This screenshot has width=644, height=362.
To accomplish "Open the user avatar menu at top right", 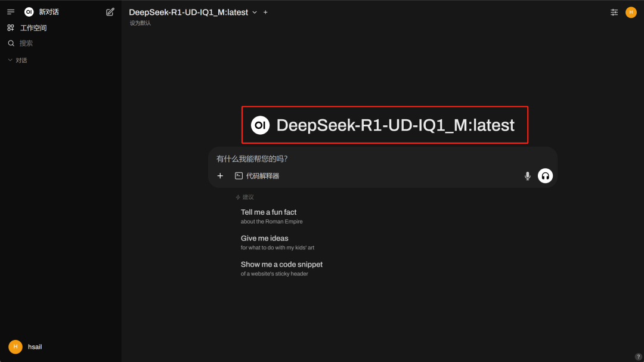I will coord(631,13).
